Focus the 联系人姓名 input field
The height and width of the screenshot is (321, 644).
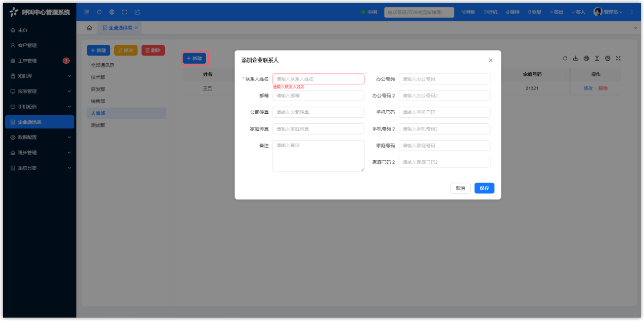[318, 79]
